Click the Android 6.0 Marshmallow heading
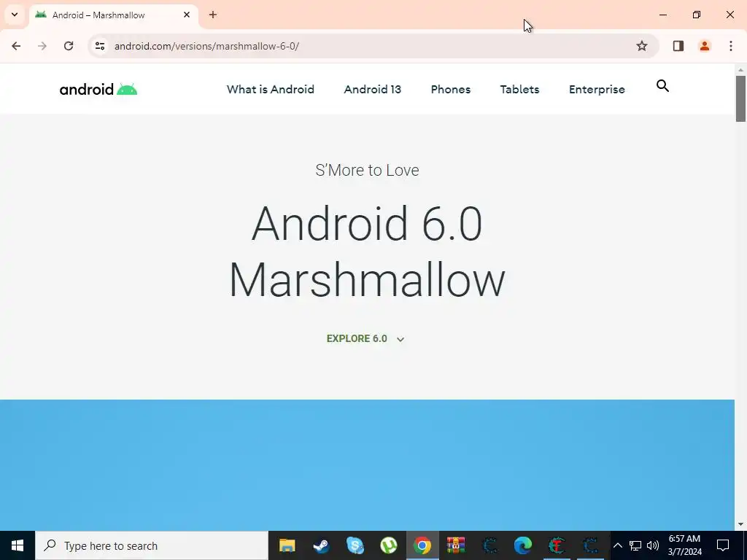The image size is (747, 560). click(367, 251)
